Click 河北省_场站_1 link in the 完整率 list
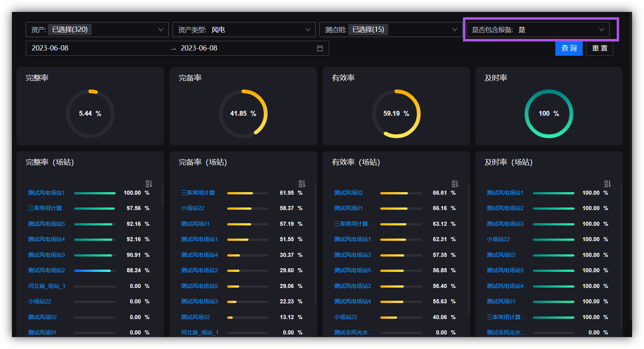 [46, 286]
